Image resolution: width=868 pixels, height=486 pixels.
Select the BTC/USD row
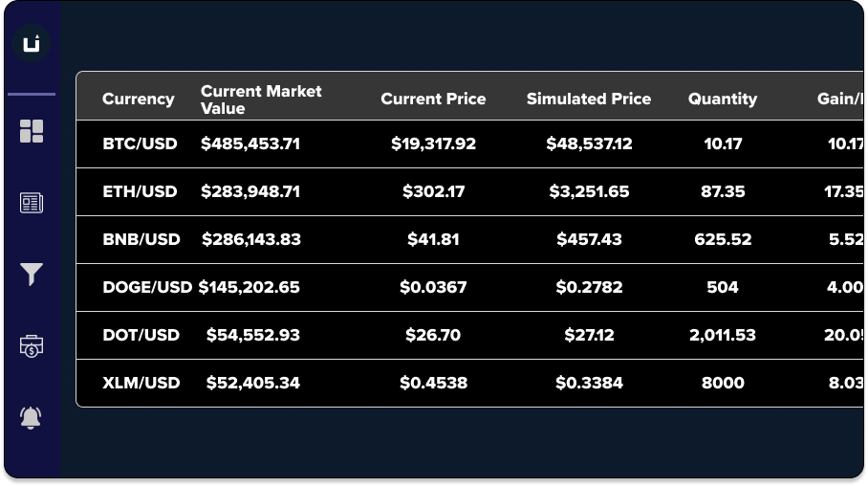pyautogui.click(x=140, y=144)
